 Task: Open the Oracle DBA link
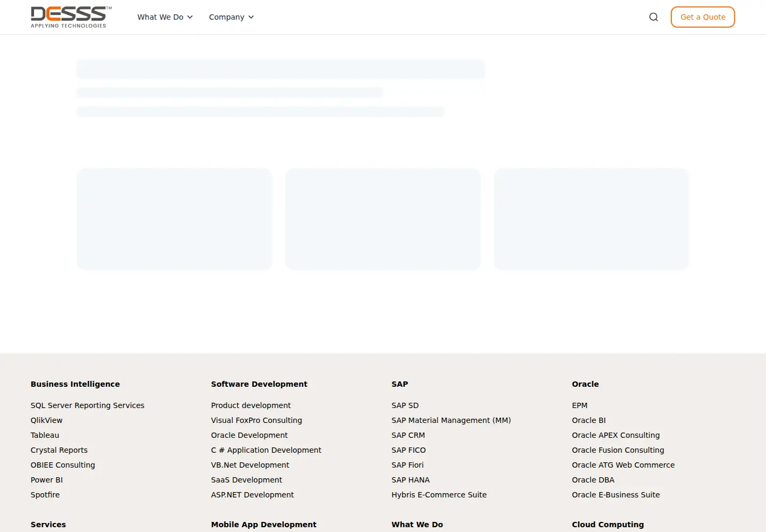pyautogui.click(x=593, y=480)
